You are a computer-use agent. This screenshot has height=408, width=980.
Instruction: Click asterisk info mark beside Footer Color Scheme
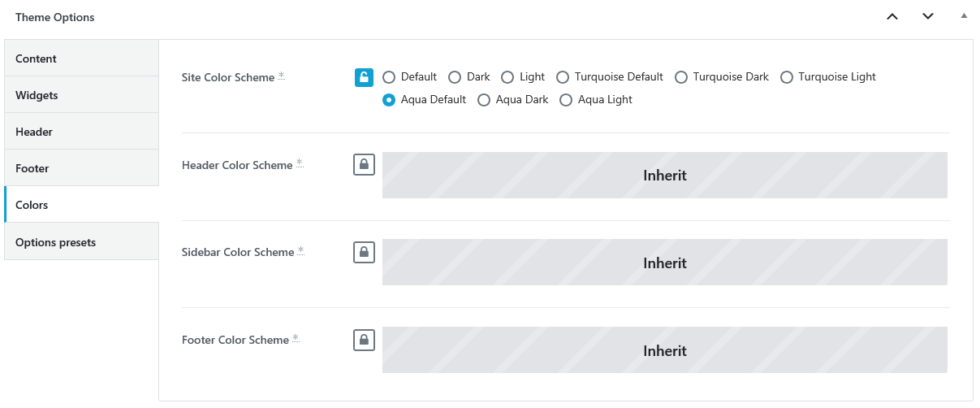coord(296,338)
